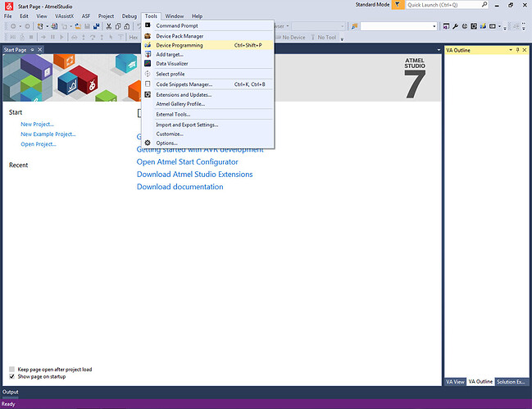Select Add target... menu entry

[x=207, y=54]
